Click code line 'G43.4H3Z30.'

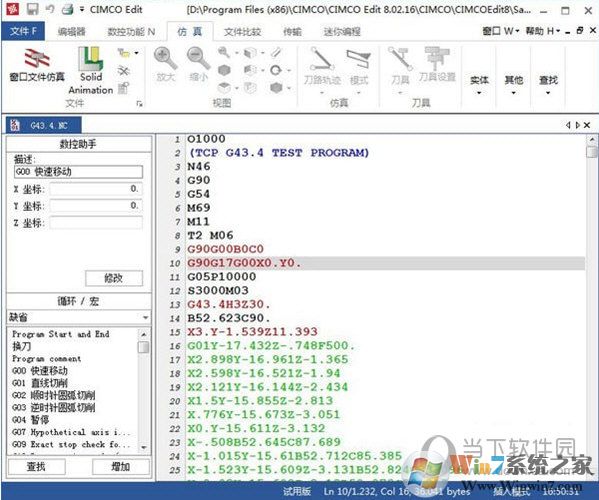(229, 304)
